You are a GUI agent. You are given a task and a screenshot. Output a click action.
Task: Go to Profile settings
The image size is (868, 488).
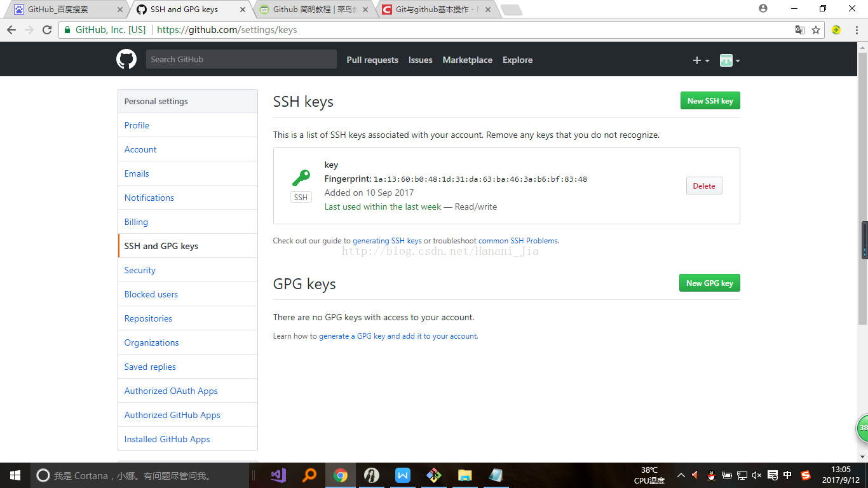(187, 125)
